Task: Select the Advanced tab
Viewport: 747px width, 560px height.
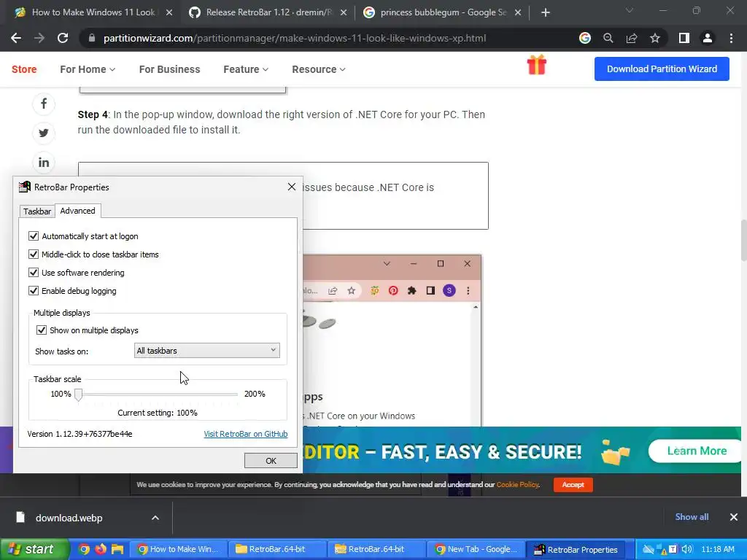Action: [77, 211]
